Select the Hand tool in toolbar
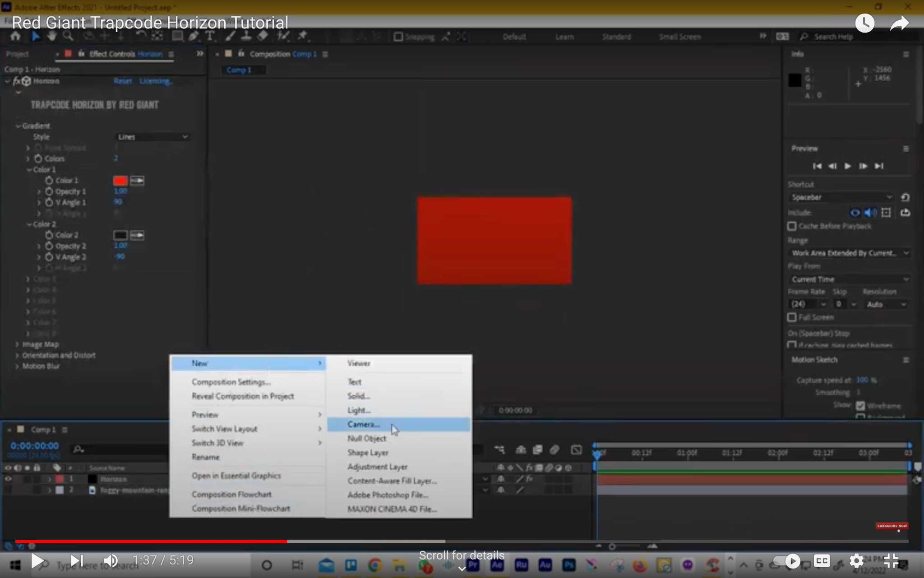The image size is (924, 578). 52,36
